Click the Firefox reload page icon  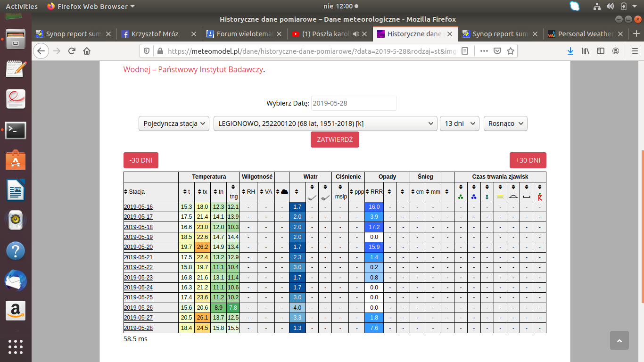click(x=72, y=51)
